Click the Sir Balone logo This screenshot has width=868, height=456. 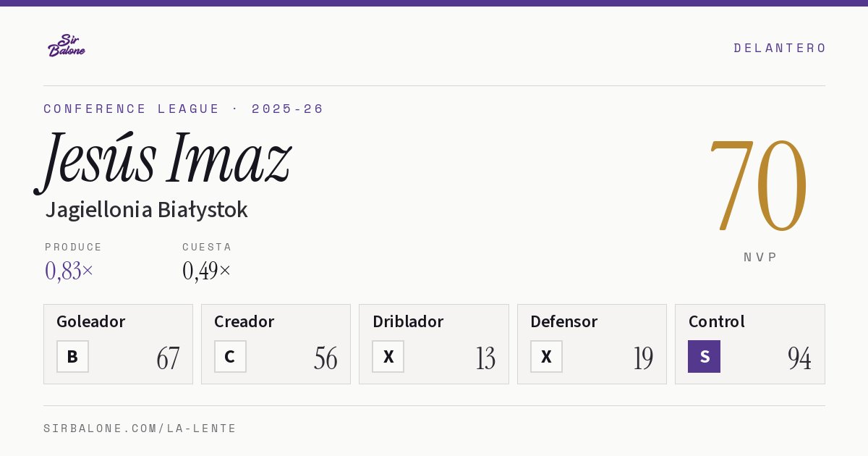point(67,46)
